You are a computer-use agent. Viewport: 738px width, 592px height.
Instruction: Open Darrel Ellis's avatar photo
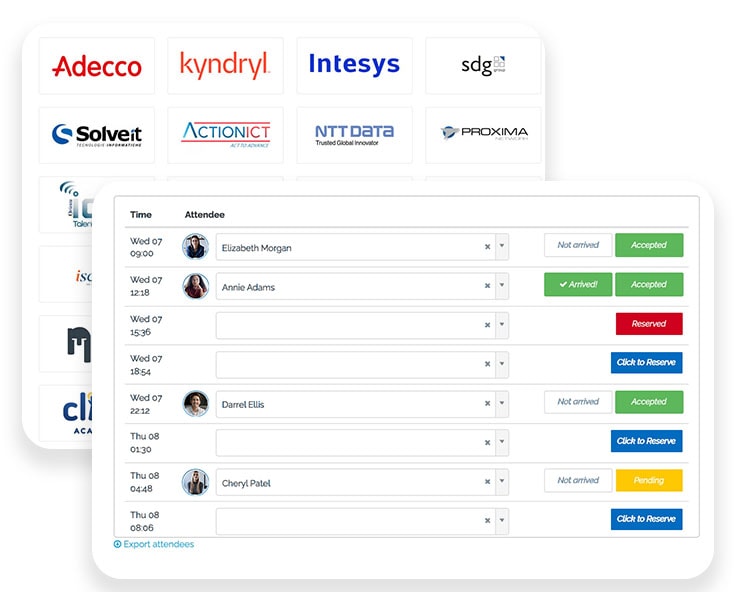pyautogui.click(x=195, y=403)
